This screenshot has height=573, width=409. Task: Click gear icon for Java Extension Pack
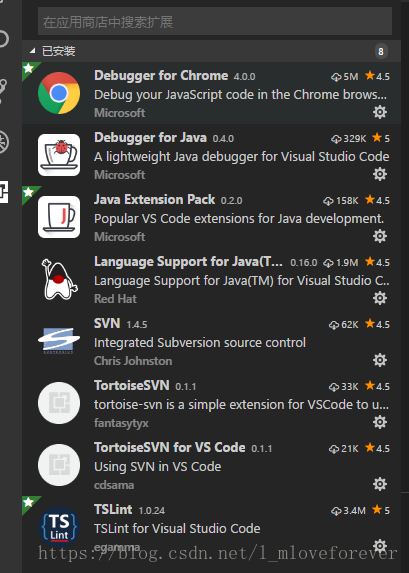380,236
